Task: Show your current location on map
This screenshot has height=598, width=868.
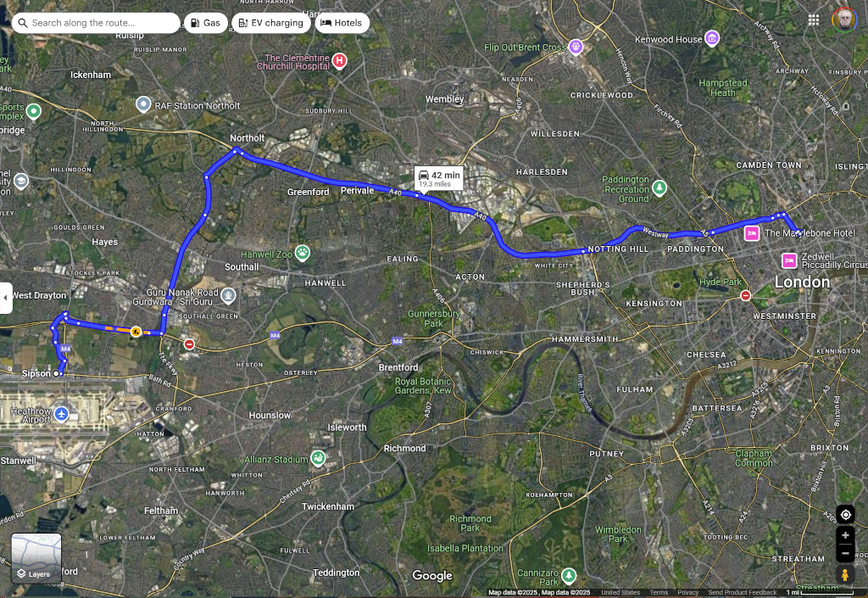Action: point(845,514)
